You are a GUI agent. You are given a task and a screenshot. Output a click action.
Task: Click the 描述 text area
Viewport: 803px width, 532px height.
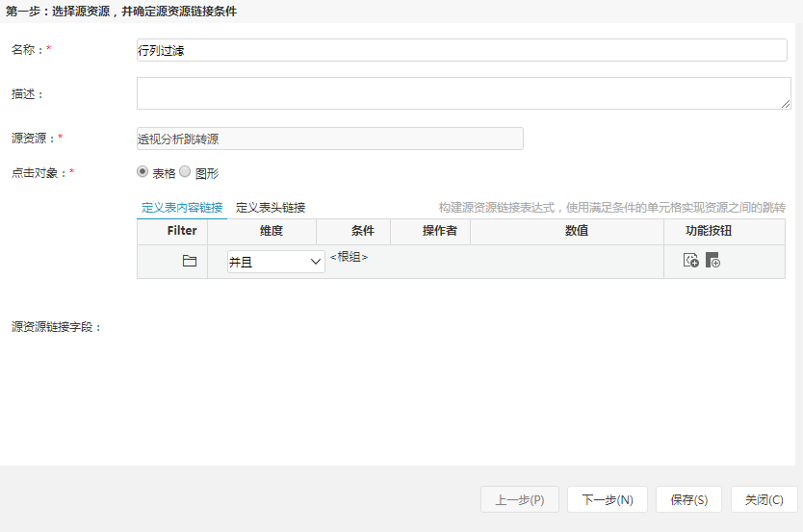463,93
